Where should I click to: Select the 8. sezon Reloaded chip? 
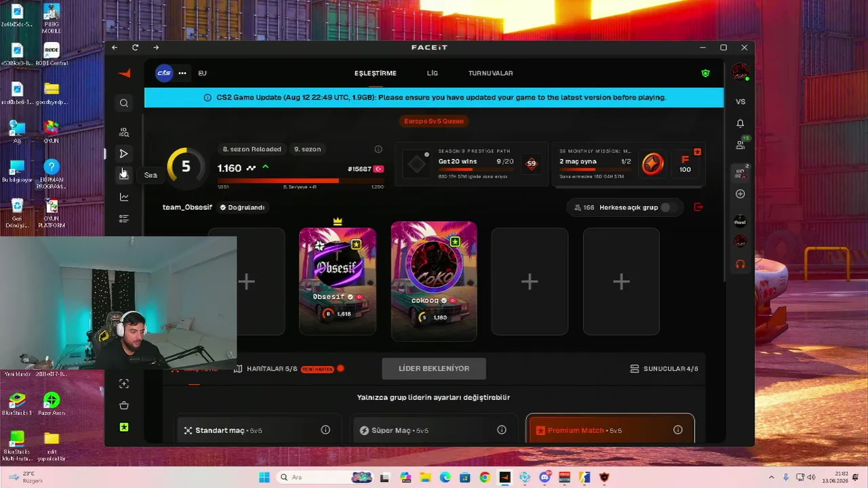coord(252,149)
